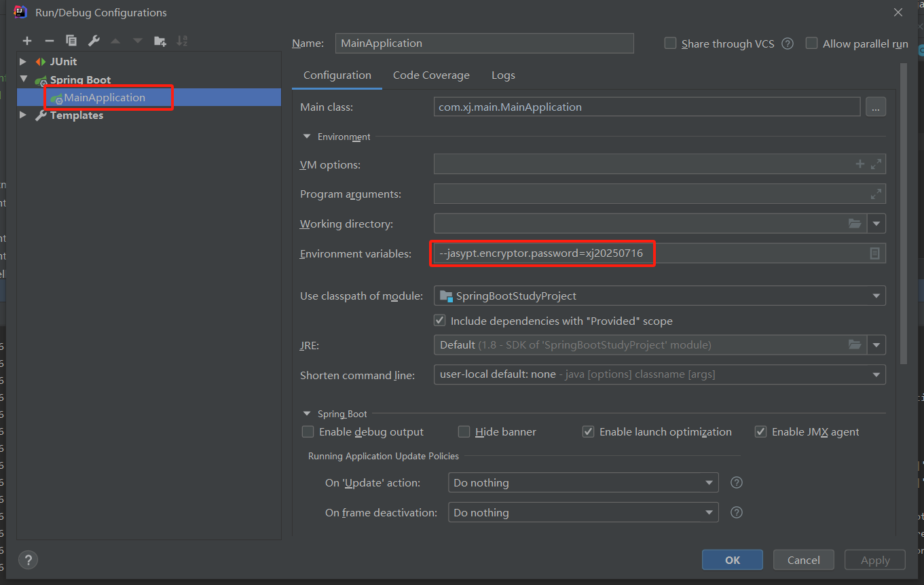Click the help question mark button
Image resolution: width=924 pixels, height=585 pixels.
(x=28, y=560)
